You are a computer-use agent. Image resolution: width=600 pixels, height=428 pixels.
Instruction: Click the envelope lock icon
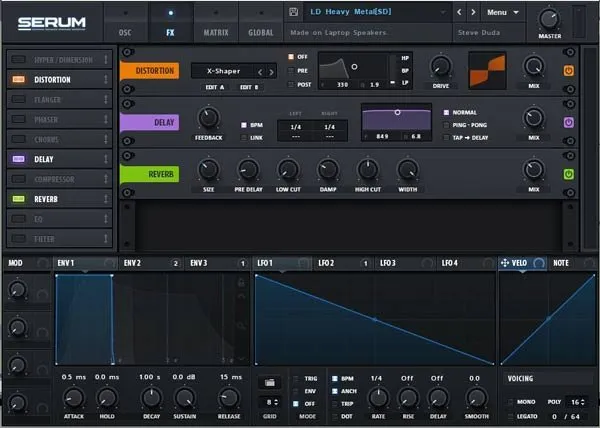pos(241,283)
